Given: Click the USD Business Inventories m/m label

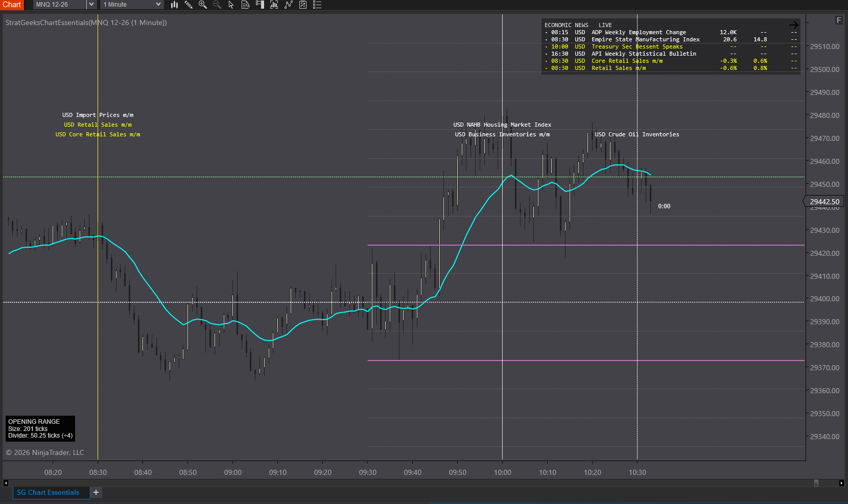Looking at the screenshot, I should click(502, 134).
